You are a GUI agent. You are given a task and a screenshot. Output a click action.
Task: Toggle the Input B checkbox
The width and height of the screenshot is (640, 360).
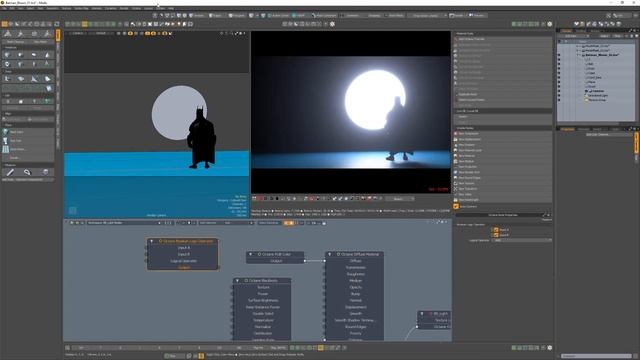[x=496, y=235]
